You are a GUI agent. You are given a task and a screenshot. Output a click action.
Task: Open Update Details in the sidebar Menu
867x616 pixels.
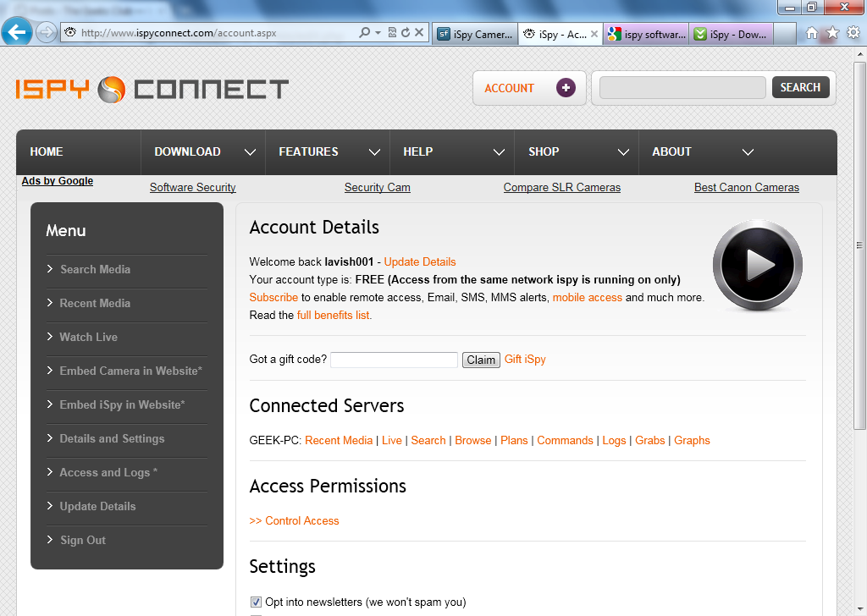(98, 506)
